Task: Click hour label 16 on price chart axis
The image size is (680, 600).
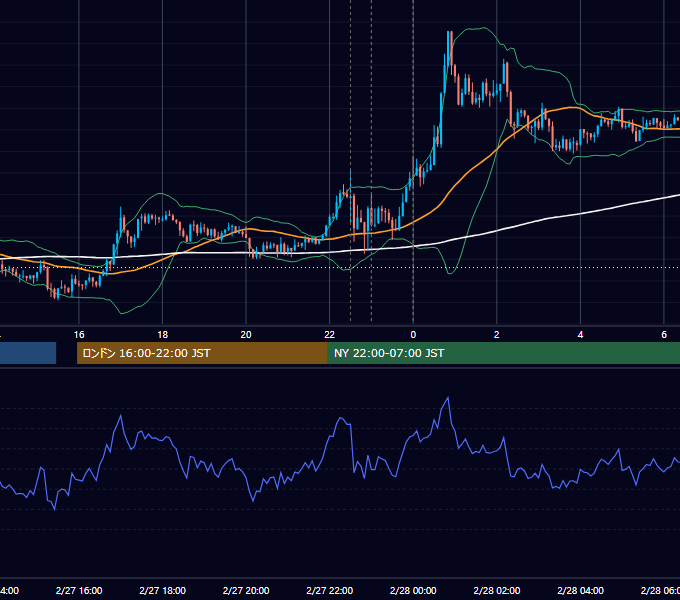Action: click(79, 335)
